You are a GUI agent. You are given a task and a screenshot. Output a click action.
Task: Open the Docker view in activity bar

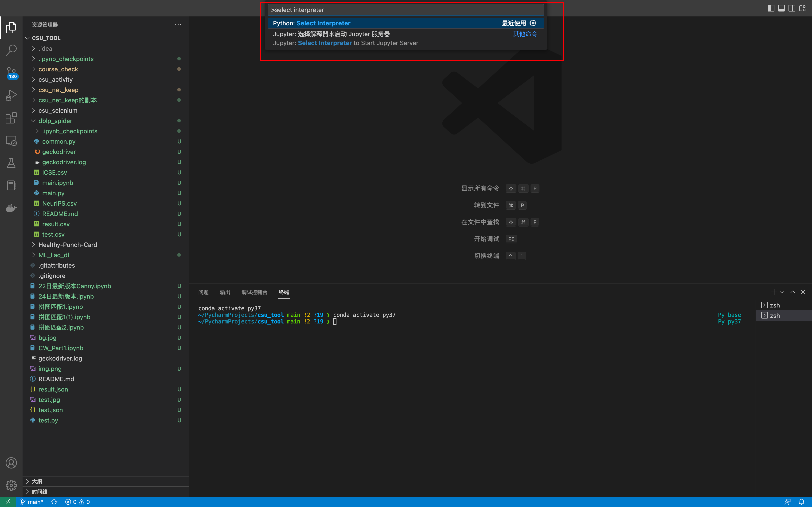[x=11, y=208]
